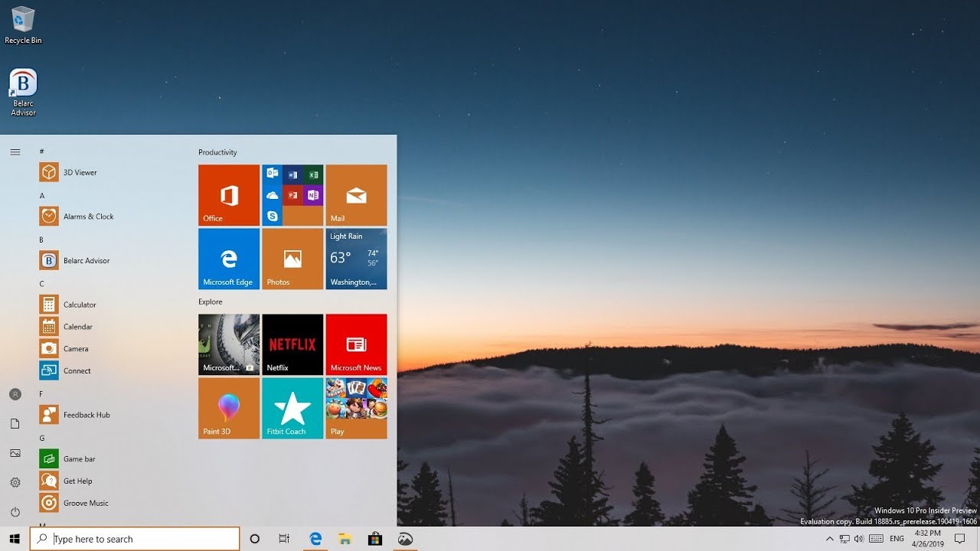Show hidden system tray icons
This screenshot has height=551, width=980.
click(829, 539)
